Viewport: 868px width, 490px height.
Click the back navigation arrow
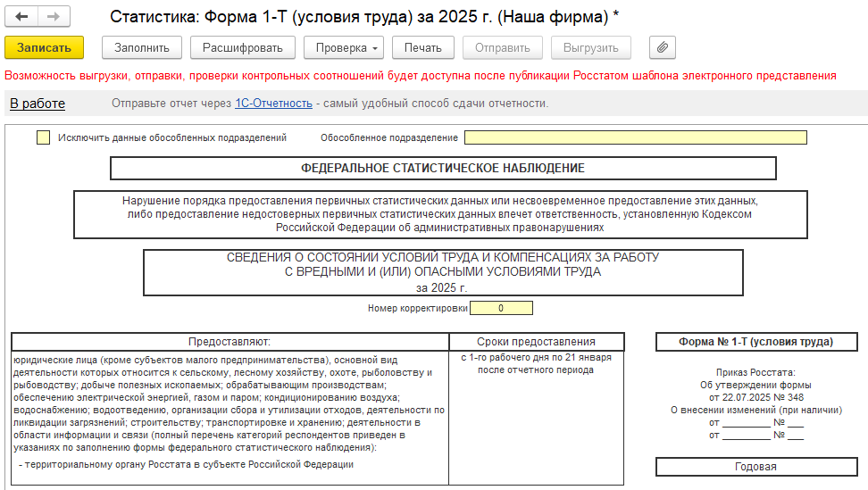pos(22,17)
